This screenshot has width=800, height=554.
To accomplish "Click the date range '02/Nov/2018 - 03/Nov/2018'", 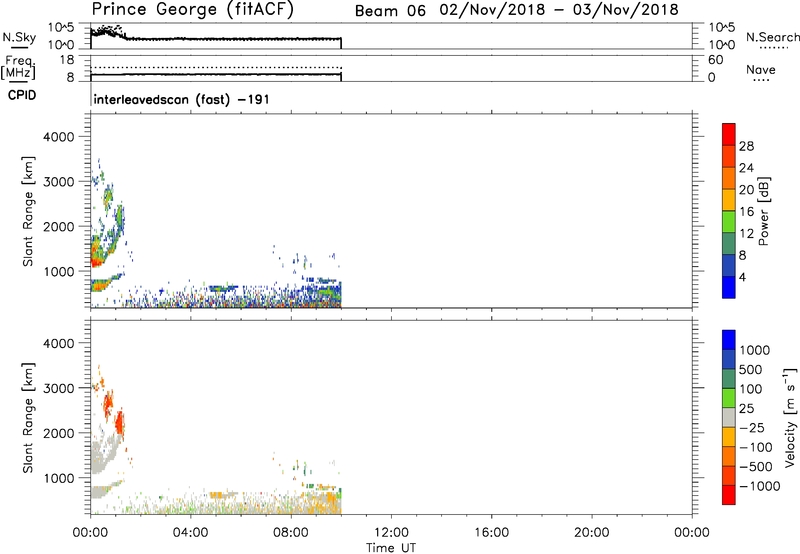I will (x=559, y=10).
